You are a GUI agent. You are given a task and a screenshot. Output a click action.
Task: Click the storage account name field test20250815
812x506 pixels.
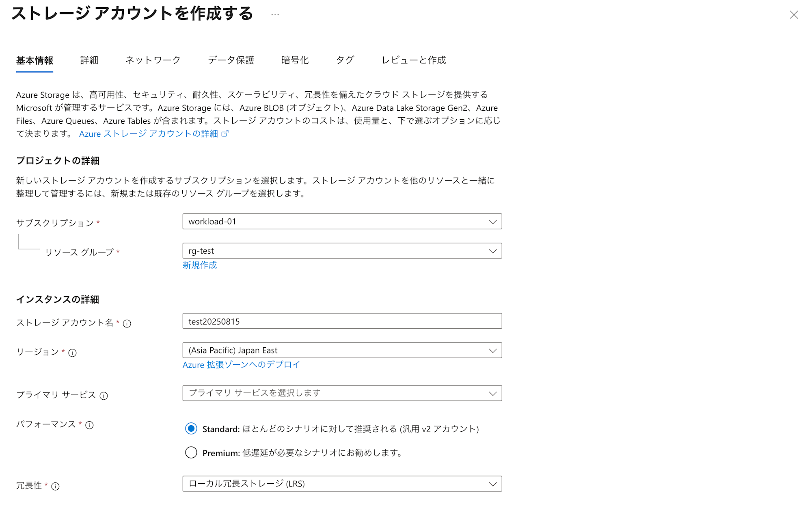(342, 321)
